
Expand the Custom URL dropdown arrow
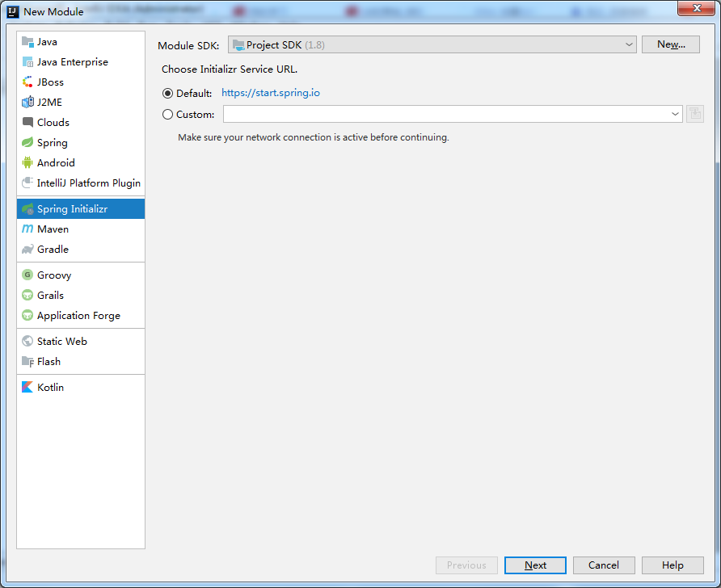click(675, 114)
